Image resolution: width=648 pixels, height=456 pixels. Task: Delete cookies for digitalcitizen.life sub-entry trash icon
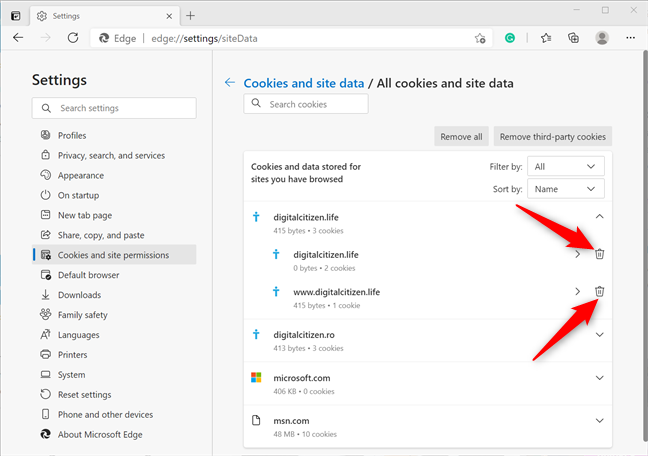point(599,254)
